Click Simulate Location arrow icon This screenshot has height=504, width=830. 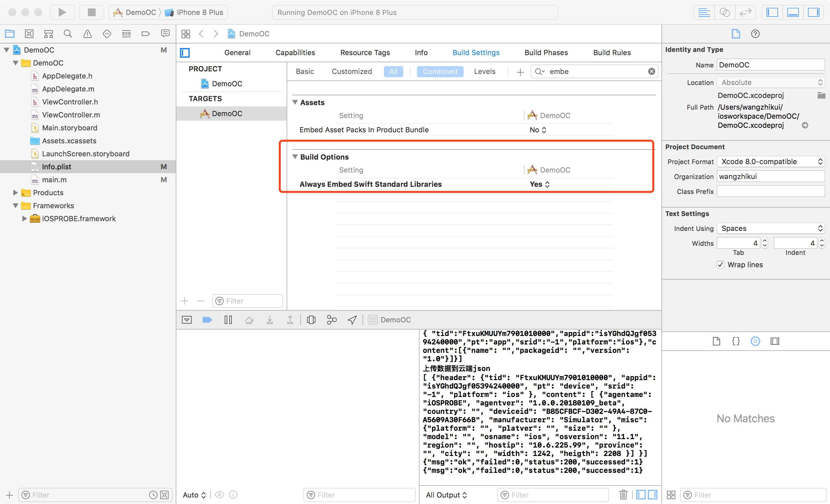click(x=352, y=320)
